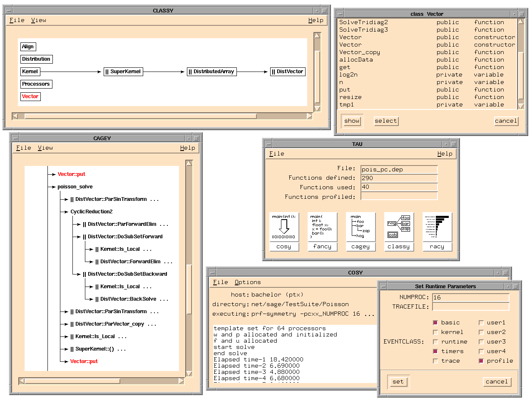This screenshot has height=403, width=532.
Task: Expand DistVector::ForwardElim ellipsis node
Action: tap(168, 262)
